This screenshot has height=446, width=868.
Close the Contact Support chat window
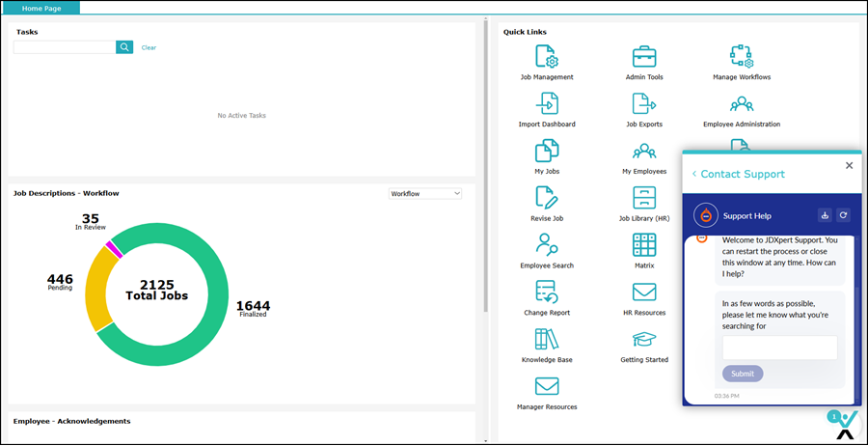[849, 165]
